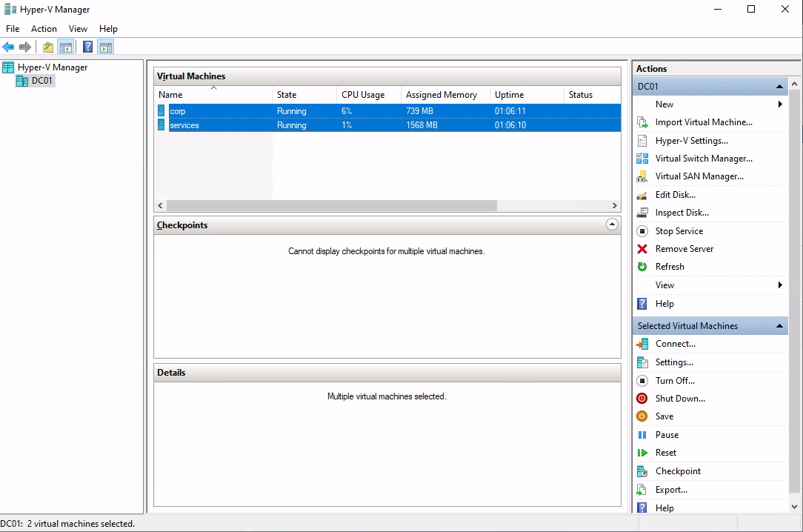Click the red Remove Server icon

(642, 249)
